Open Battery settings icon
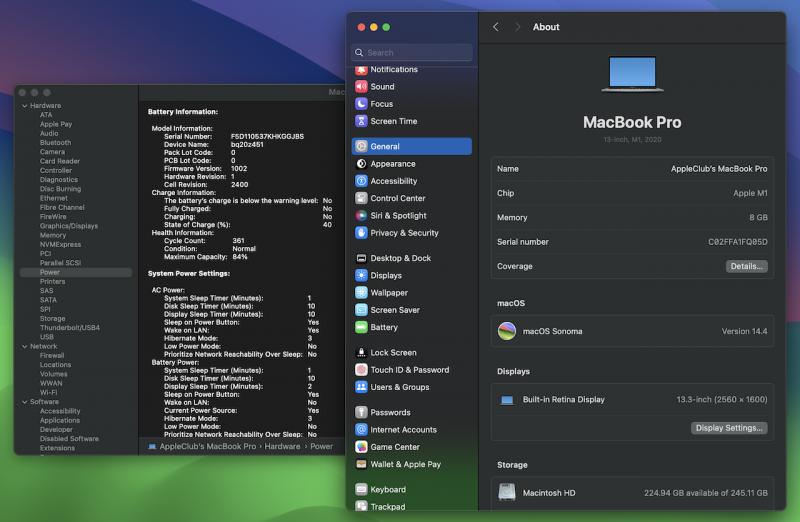 [x=361, y=328]
